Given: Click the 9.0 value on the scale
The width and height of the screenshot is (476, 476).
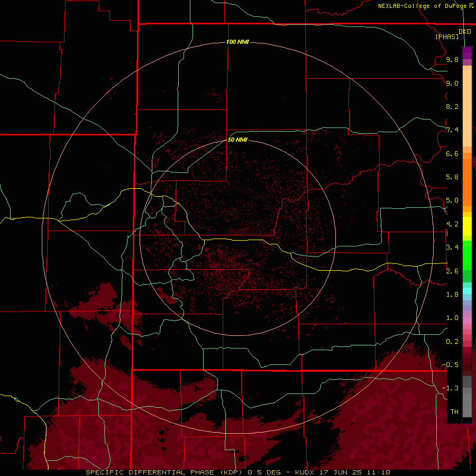Looking at the screenshot, I should point(452,83).
